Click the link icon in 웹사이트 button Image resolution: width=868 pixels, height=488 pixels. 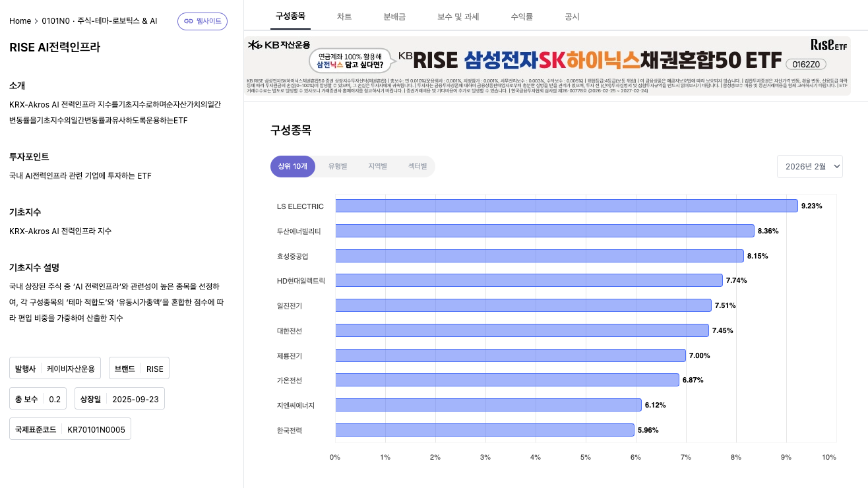(x=189, y=21)
